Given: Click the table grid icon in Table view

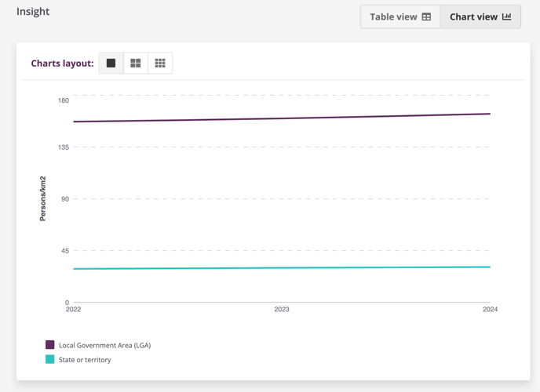Looking at the screenshot, I should tap(426, 16).
